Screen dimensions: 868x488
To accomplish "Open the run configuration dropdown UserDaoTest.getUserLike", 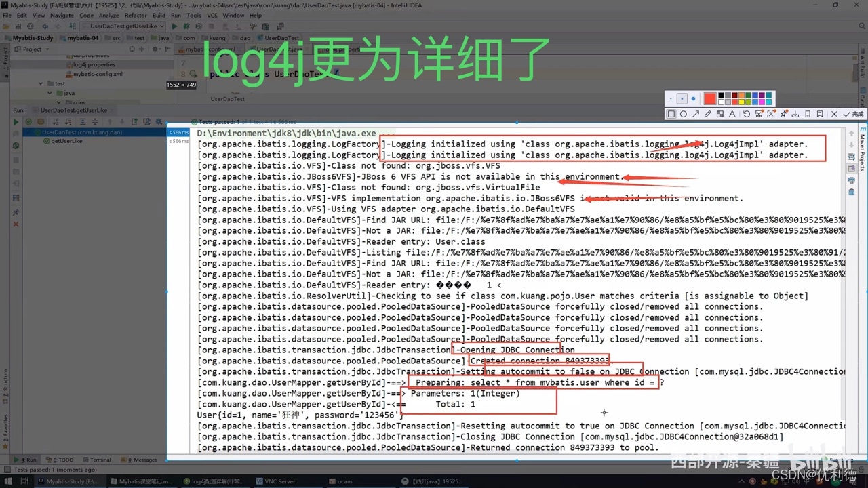I will click(123, 26).
